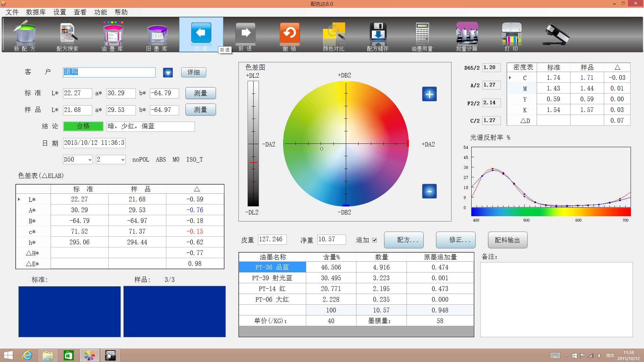Click the volume speaker tray icon
Image resolution: width=644 pixels, height=362 pixels.
[599, 356]
